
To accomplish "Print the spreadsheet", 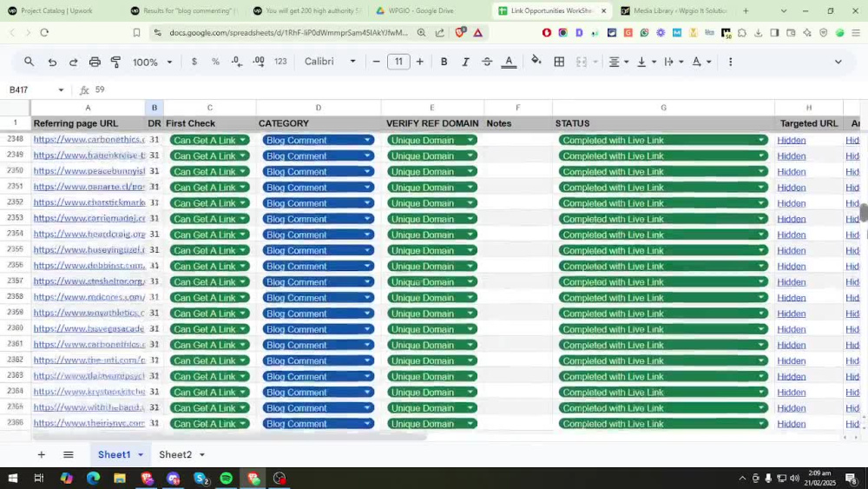I will pyautogui.click(x=95, y=62).
